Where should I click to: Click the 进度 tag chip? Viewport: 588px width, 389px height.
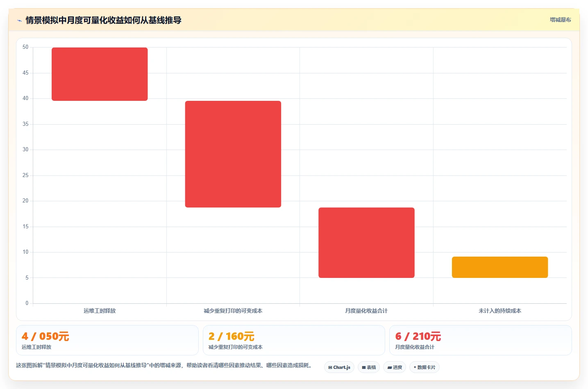coord(395,367)
